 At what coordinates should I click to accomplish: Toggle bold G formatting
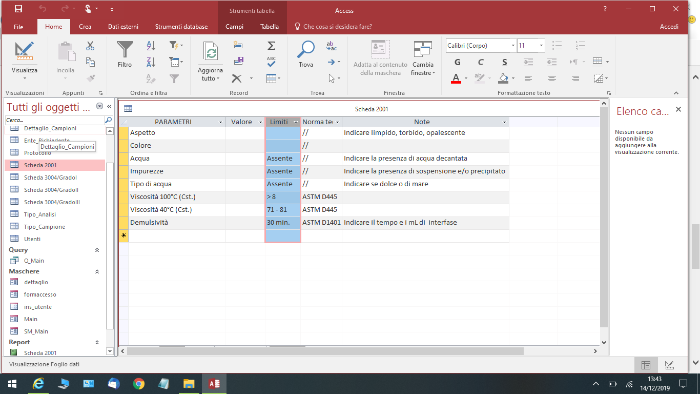(457, 62)
